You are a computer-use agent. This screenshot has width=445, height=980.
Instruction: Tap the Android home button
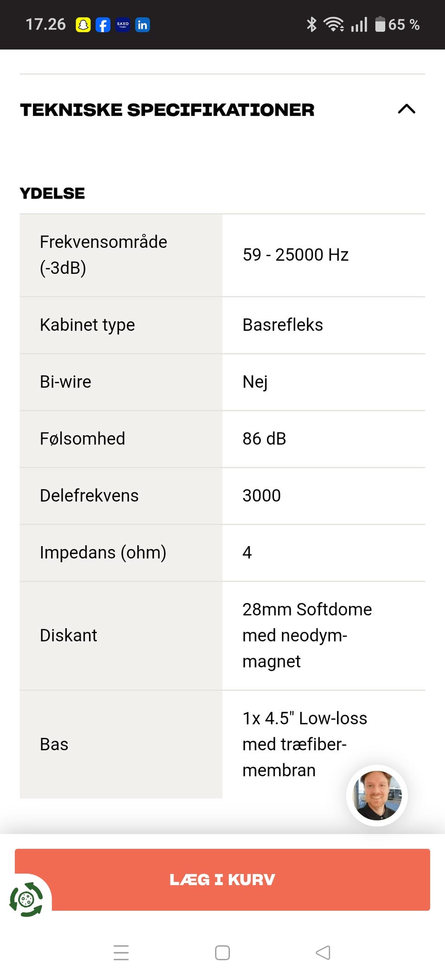pos(222,952)
